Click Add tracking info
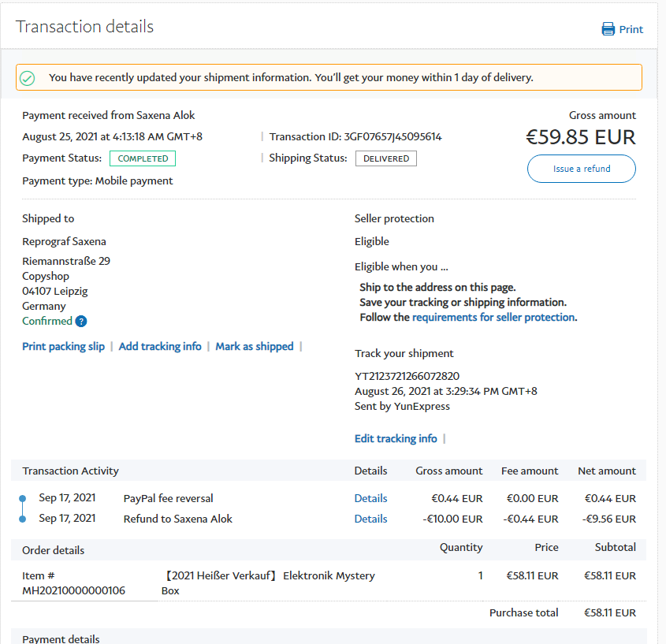 point(160,346)
